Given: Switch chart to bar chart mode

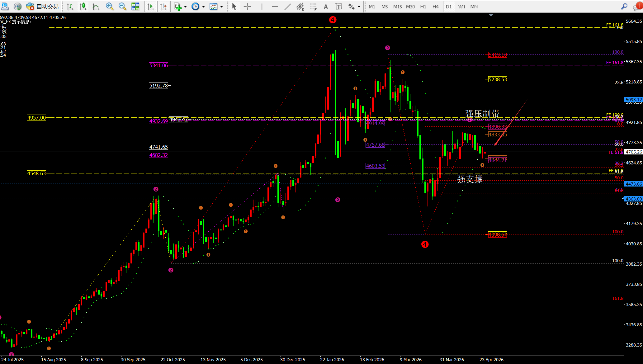Looking at the screenshot, I should (70, 7).
